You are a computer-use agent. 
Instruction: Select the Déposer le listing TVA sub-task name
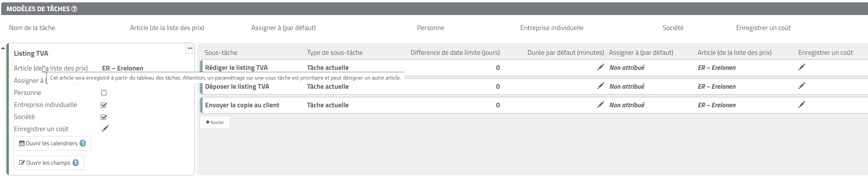pos(237,87)
